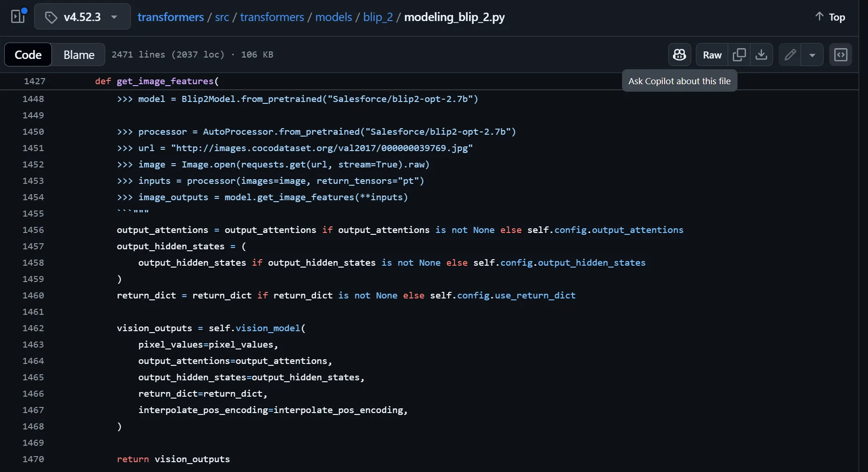Open the transformers repository breadcrumb link
The image size is (868, 472).
pyautogui.click(x=171, y=17)
